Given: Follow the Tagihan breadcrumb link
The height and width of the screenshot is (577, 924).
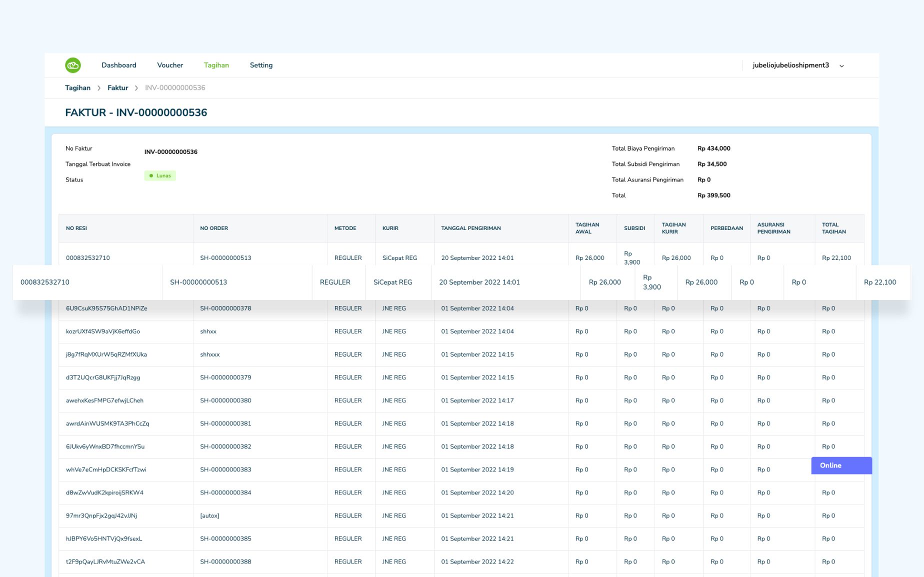Looking at the screenshot, I should pos(77,87).
